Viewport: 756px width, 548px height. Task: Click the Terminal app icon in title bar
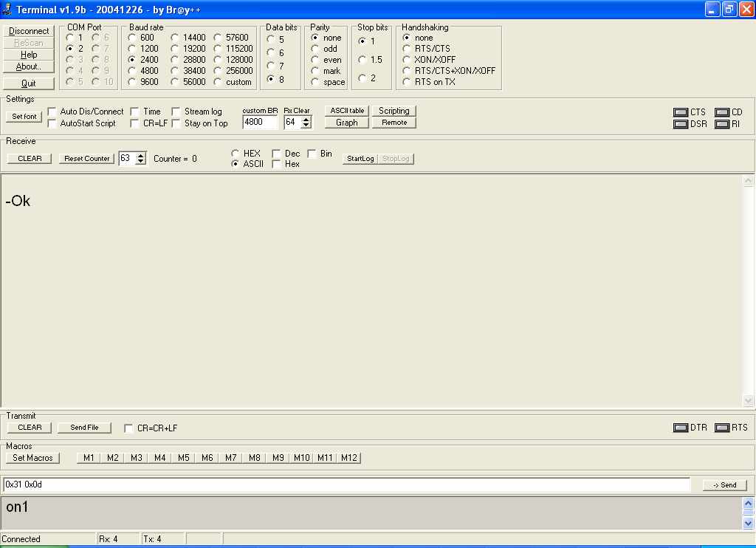click(x=7, y=9)
